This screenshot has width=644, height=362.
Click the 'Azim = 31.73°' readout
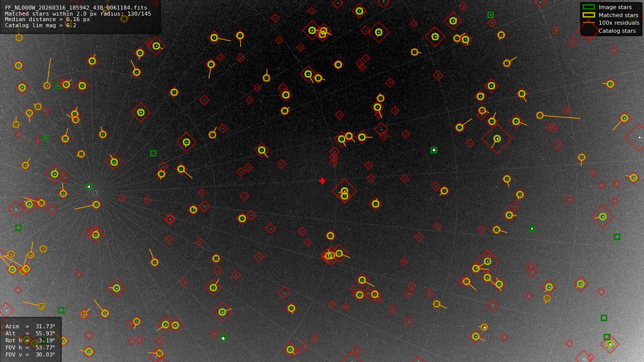[30, 326]
